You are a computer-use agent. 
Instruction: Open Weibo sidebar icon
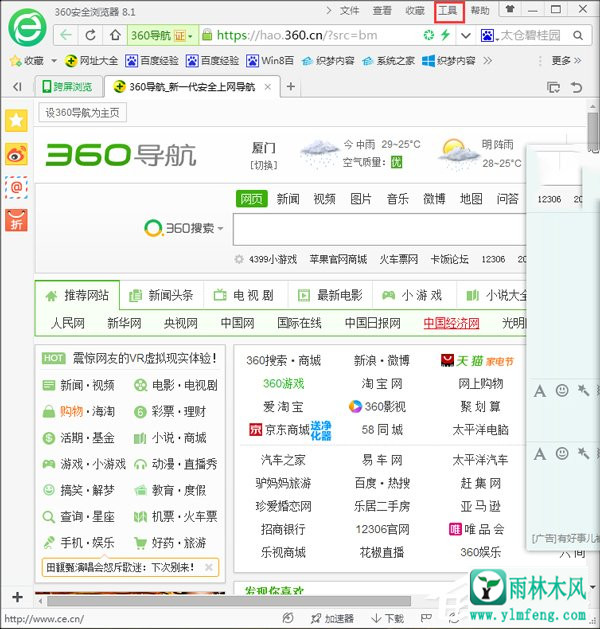[16, 154]
